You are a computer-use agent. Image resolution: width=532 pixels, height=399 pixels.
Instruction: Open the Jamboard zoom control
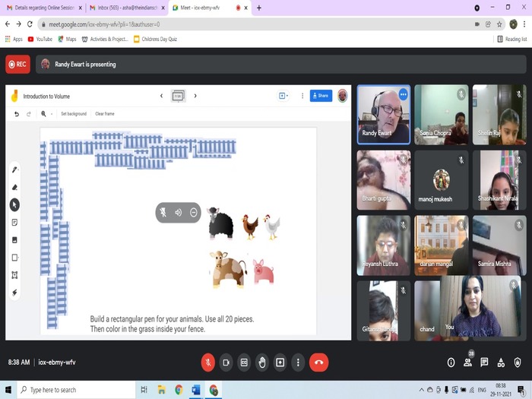46,114
